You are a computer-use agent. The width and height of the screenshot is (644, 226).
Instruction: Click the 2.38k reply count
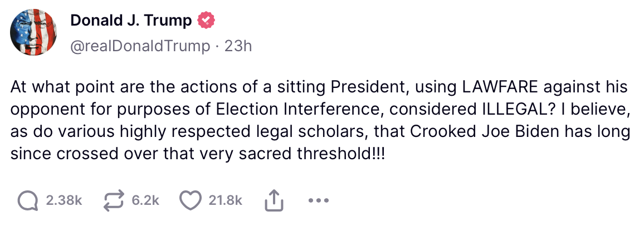(x=64, y=201)
